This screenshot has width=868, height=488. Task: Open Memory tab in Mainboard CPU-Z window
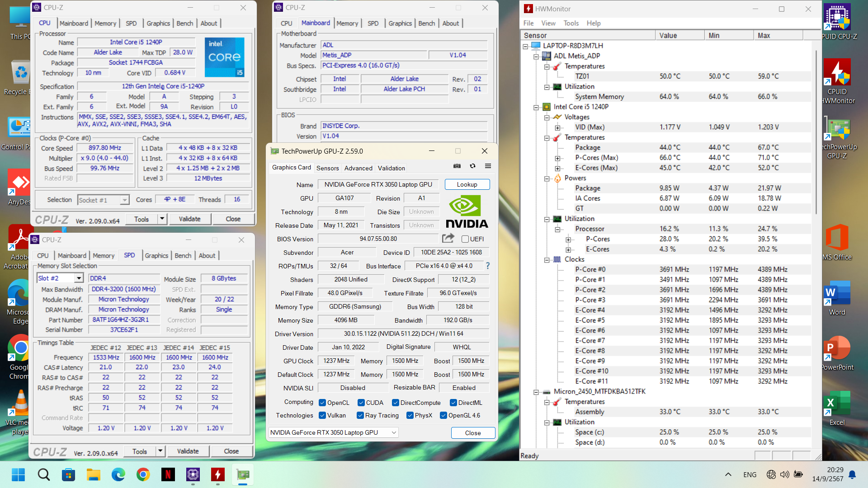click(x=347, y=23)
